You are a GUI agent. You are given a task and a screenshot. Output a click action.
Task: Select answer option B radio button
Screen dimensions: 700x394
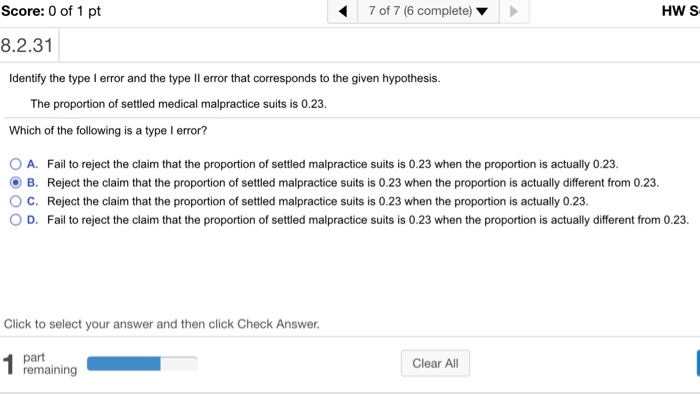click(16, 182)
